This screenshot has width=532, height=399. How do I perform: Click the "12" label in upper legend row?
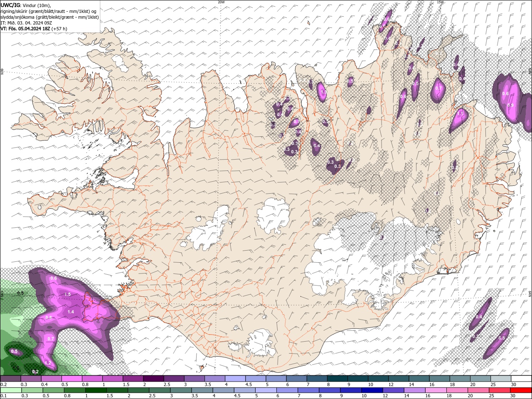pos(391,385)
